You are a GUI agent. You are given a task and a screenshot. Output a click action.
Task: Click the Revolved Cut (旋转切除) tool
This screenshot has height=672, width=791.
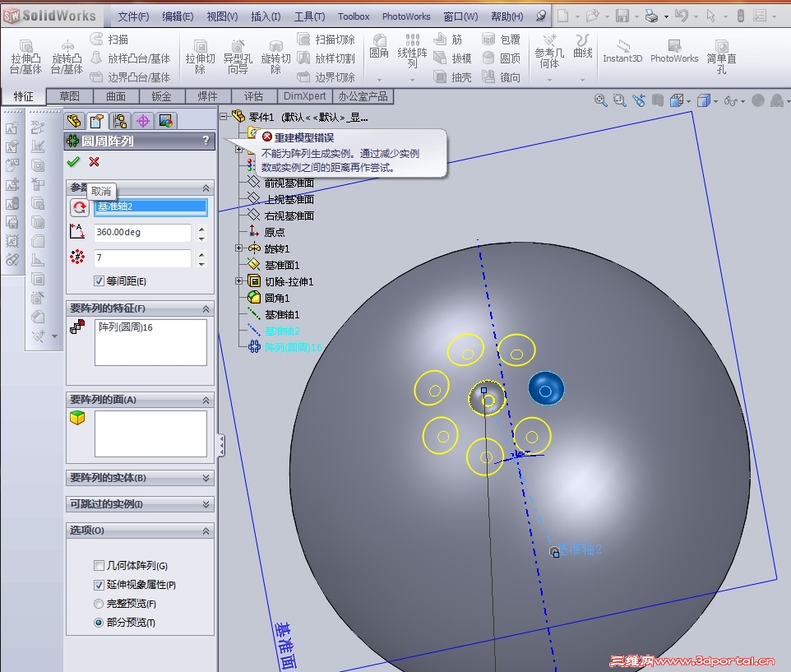coord(275,57)
